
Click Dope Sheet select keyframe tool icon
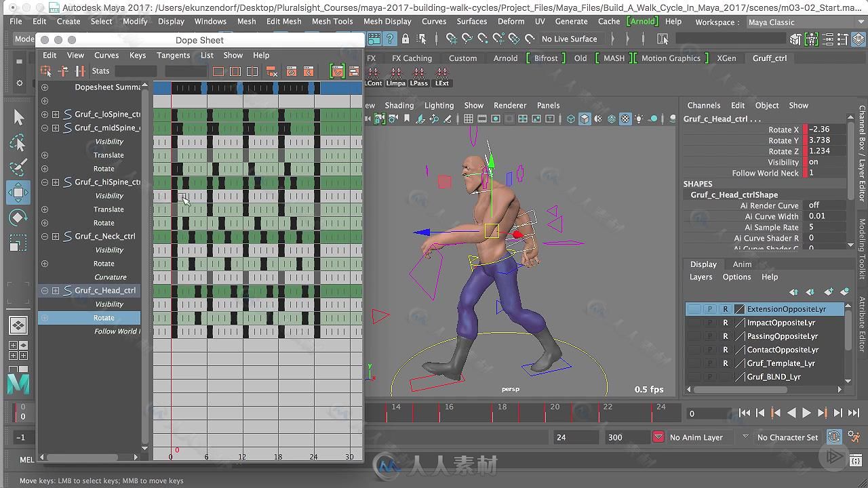pos(46,70)
